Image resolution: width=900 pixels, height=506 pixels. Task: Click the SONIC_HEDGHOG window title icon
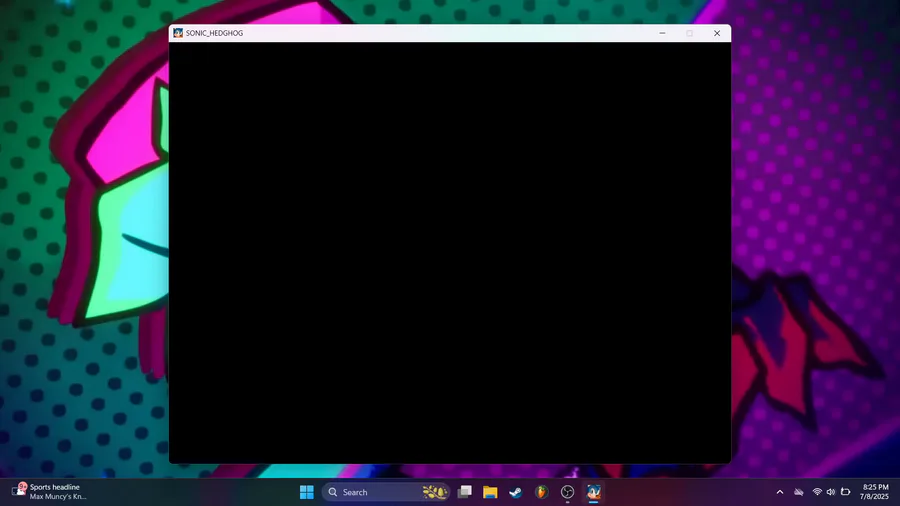[178, 33]
